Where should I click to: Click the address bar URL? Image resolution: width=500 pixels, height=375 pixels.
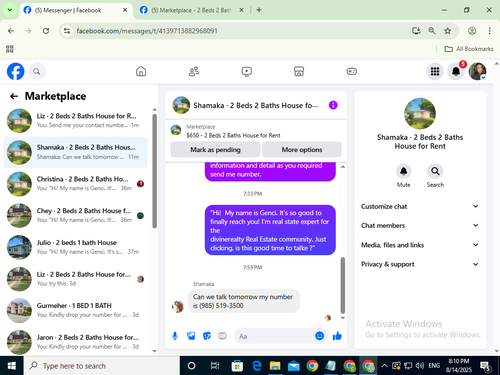point(147,31)
